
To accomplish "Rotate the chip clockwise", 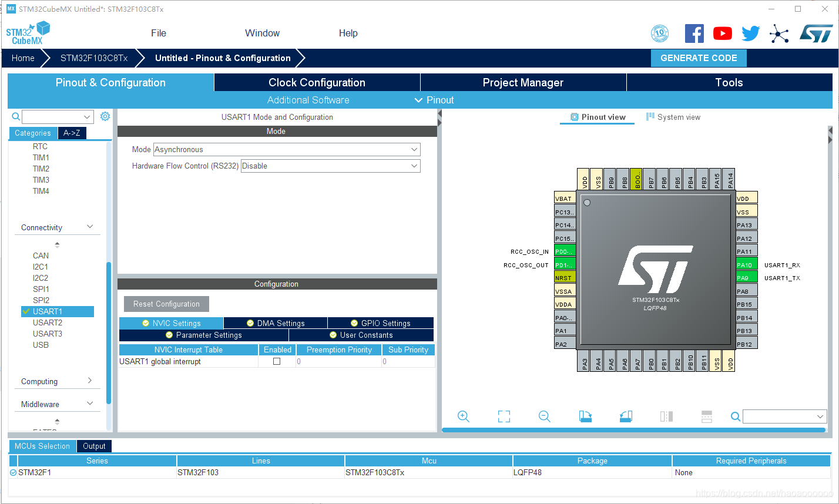I will pos(585,416).
